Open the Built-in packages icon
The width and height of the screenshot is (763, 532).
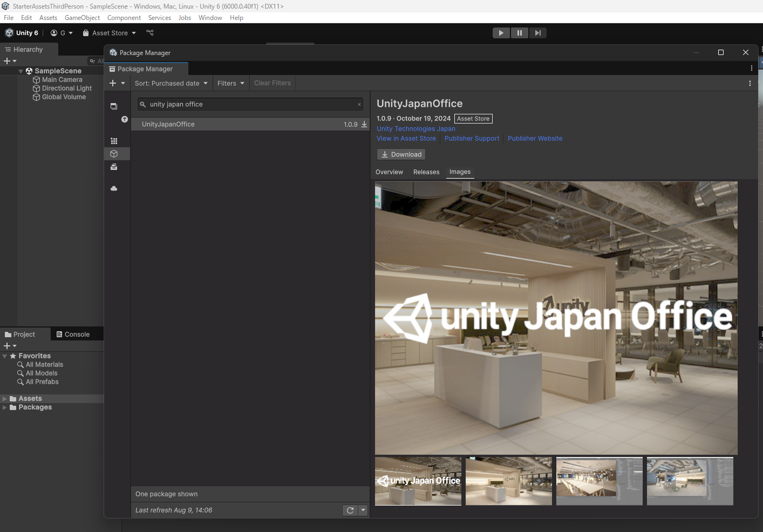click(x=114, y=167)
